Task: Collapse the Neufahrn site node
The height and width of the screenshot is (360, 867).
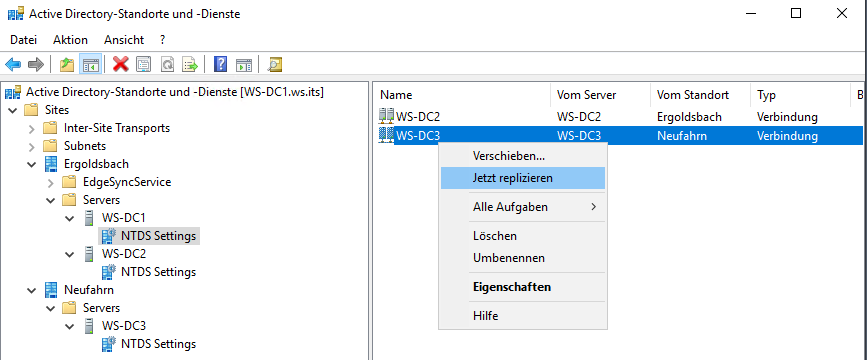Action: click(x=32, y=290)
